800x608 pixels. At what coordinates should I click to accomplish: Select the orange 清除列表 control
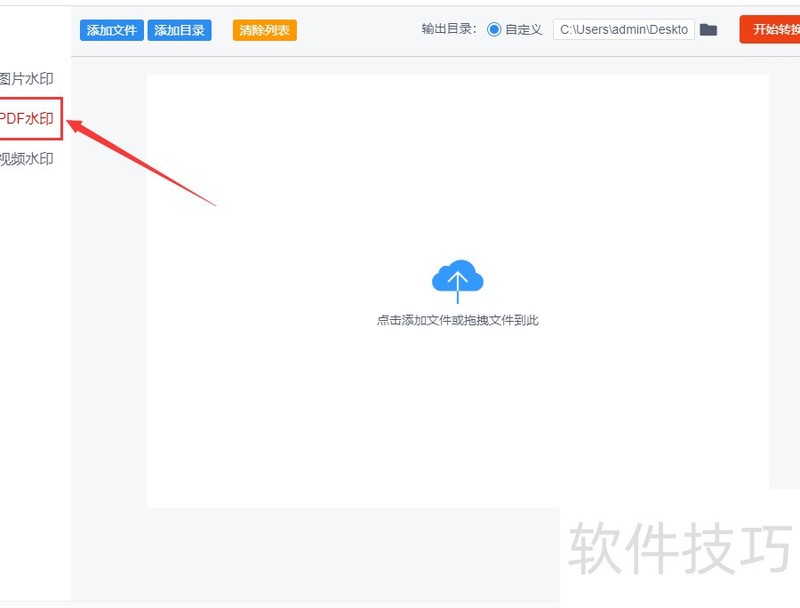pos(263,30)
